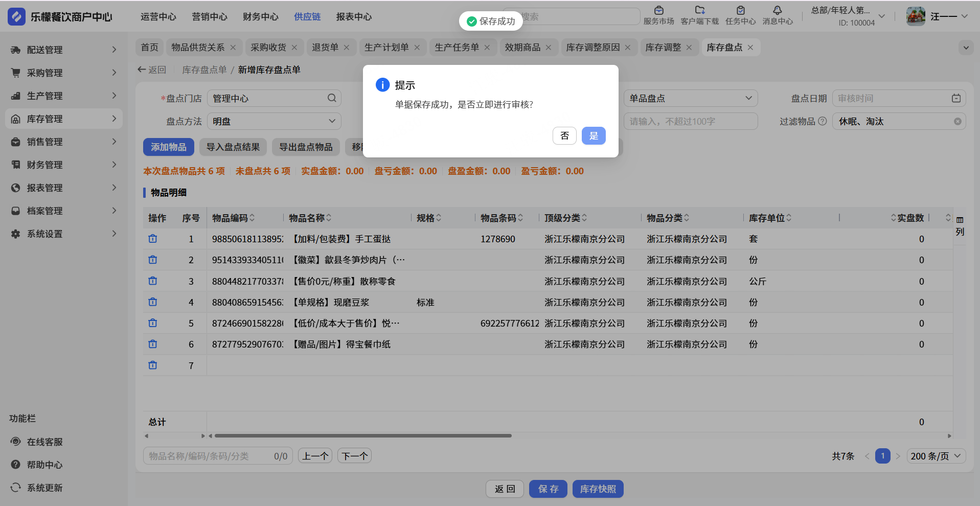Open 客户端下载 from the top bar
Screen dimensions: 980x506
[699, 11]
